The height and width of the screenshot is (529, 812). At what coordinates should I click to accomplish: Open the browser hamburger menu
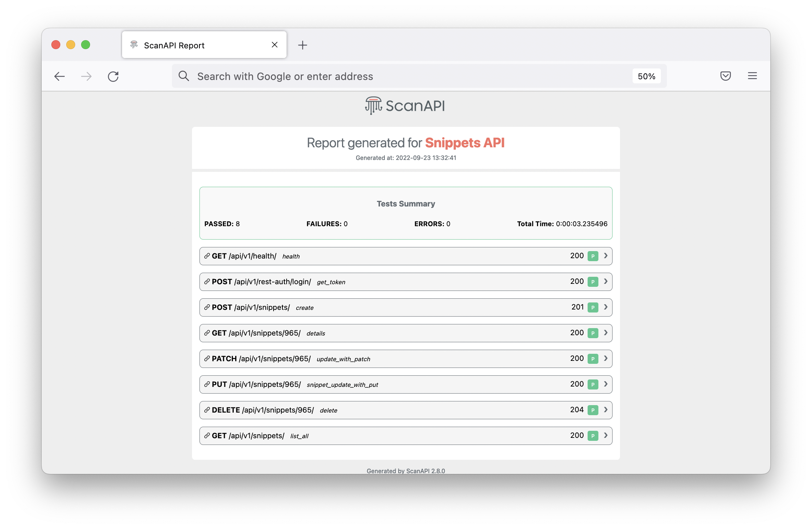coord(752,76)
